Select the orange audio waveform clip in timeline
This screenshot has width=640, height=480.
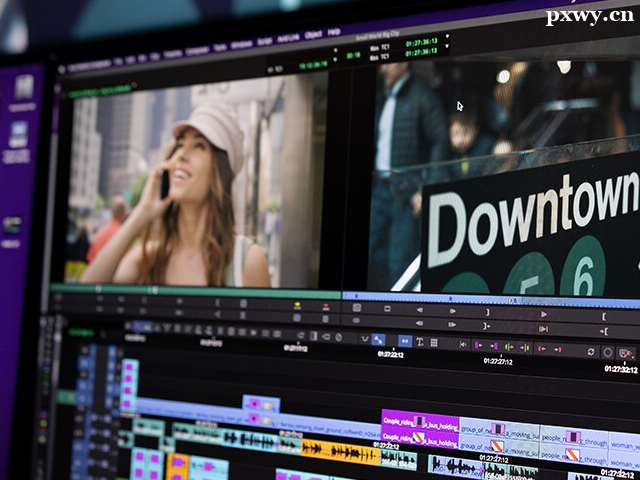pyautogui.click(x=340, y=453)
